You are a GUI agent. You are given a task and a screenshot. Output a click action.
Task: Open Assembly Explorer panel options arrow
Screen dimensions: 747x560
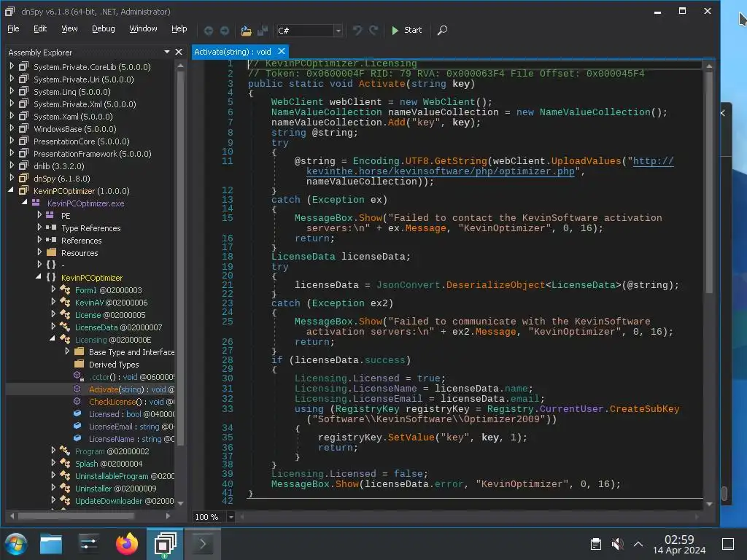tap(167, 52)
